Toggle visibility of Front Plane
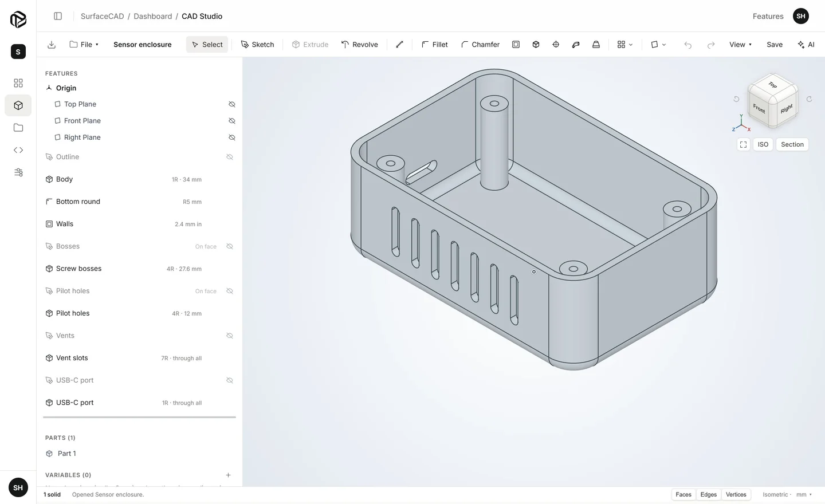825x504 pixels. click(232, 121)
